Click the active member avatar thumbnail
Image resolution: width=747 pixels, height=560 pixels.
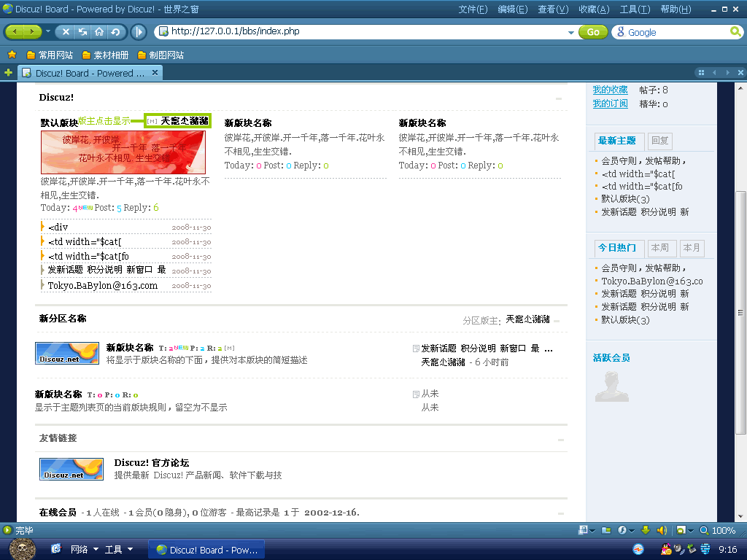(x=612, y=386)
